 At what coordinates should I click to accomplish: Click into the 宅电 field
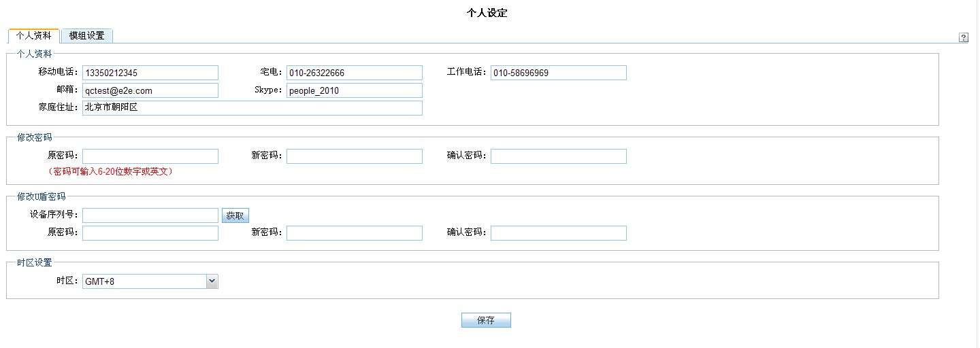[x=354, y=73]
